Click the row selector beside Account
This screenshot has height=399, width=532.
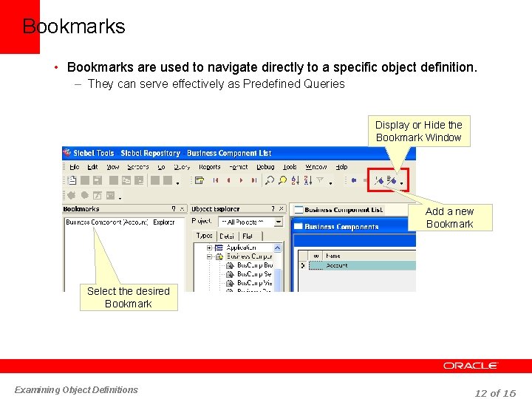coord(303,265)
